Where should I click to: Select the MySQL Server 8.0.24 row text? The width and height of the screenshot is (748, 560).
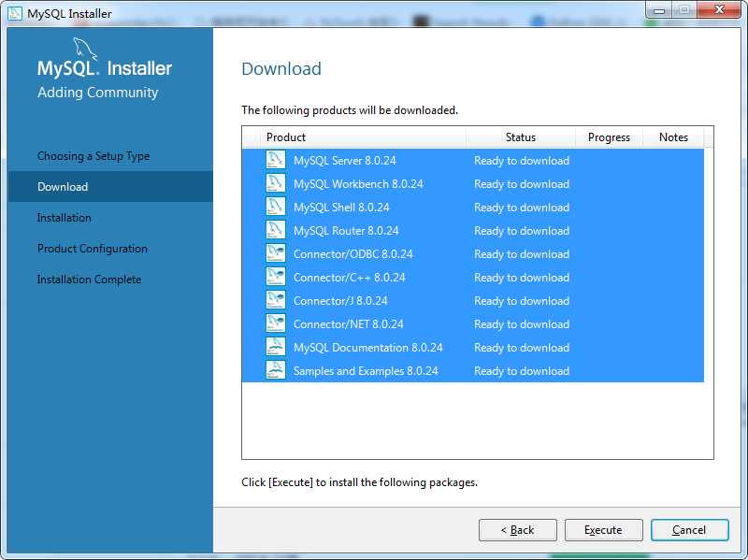coord(344,161)
